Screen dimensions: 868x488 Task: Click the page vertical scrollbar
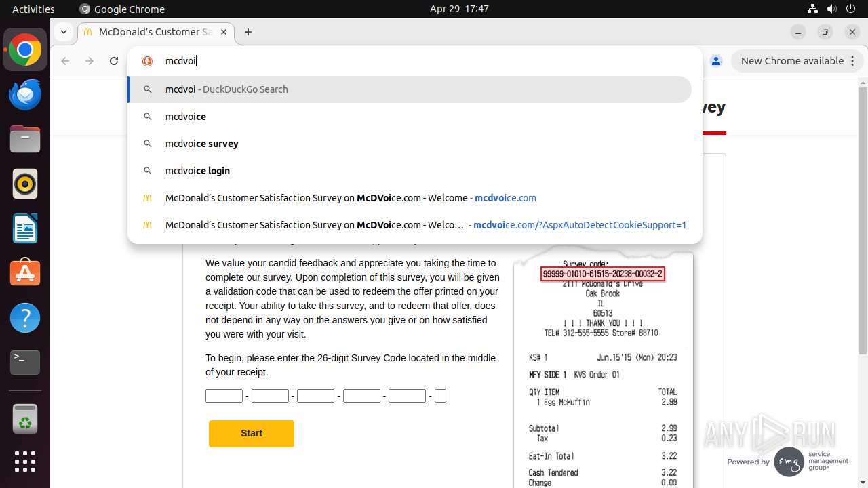(x=863, y=220)
